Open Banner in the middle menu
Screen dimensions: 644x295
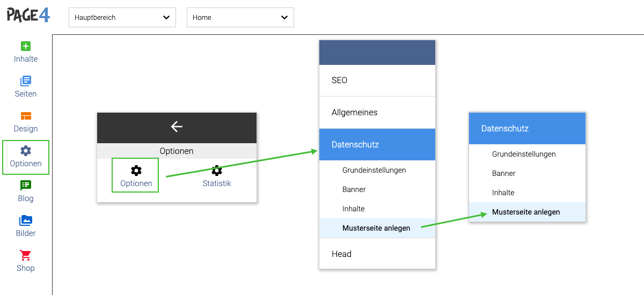pos(377,189)
